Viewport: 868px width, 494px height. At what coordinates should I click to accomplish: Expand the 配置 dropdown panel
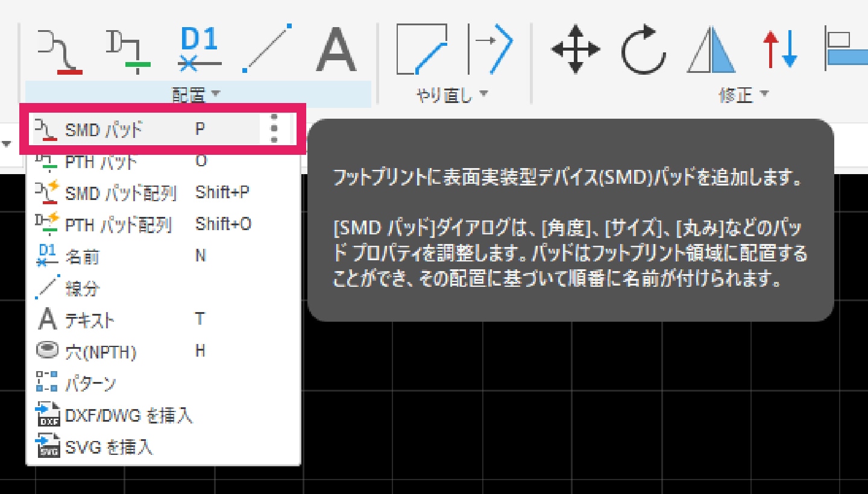tap(197, 95)
